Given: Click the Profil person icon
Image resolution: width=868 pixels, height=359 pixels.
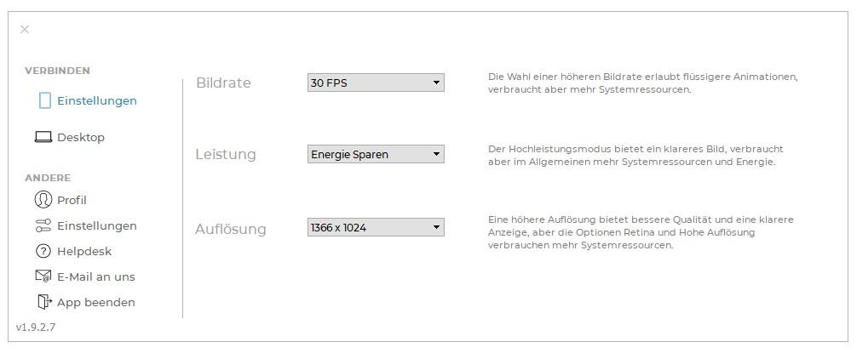Looking at the screenshot, I should point(43,200).
